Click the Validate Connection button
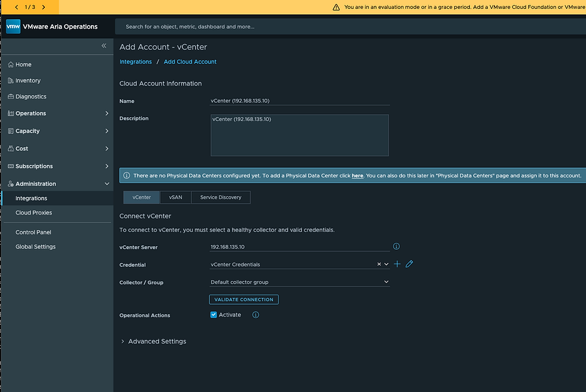 [x=244, y=299]
